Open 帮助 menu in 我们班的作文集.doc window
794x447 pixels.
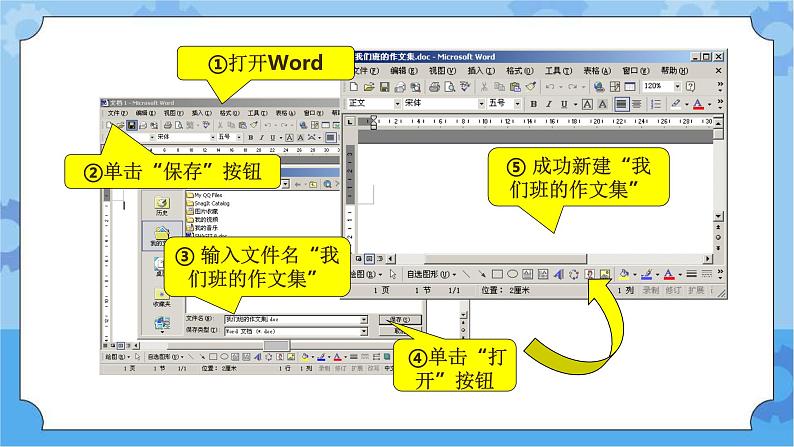674,71
